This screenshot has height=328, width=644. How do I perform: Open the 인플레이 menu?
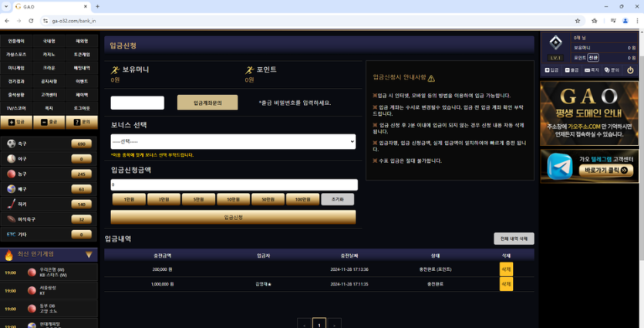tap(16, 41)
